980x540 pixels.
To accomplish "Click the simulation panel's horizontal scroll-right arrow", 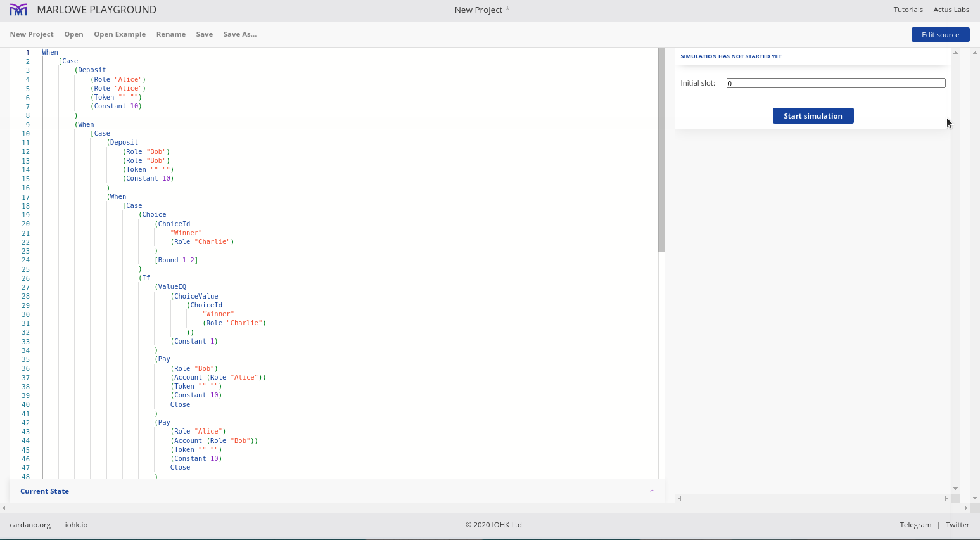I will click(x=945, y=499).
